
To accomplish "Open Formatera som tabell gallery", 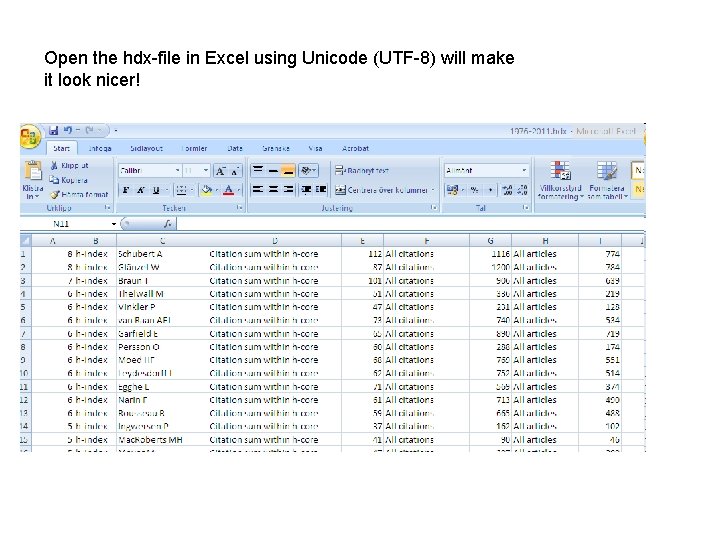I will [x=607, y=180].
